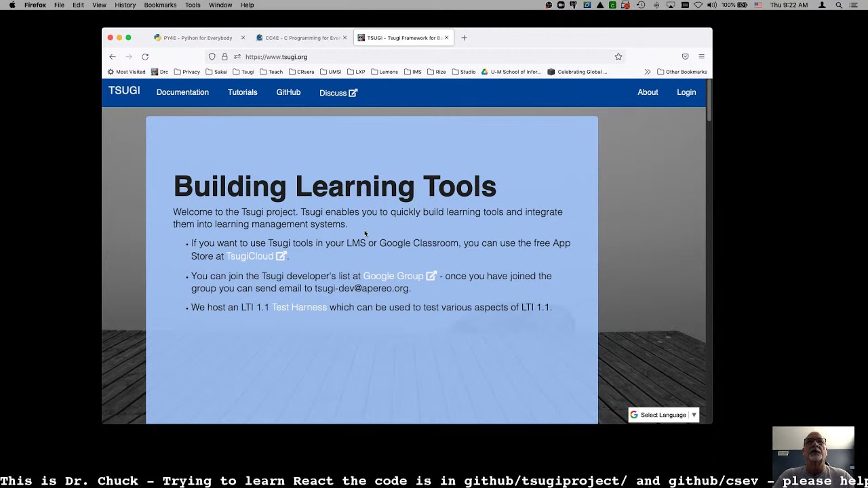Screen dimensions: 868x488
Task: Reload the current page
Action: 145,57
